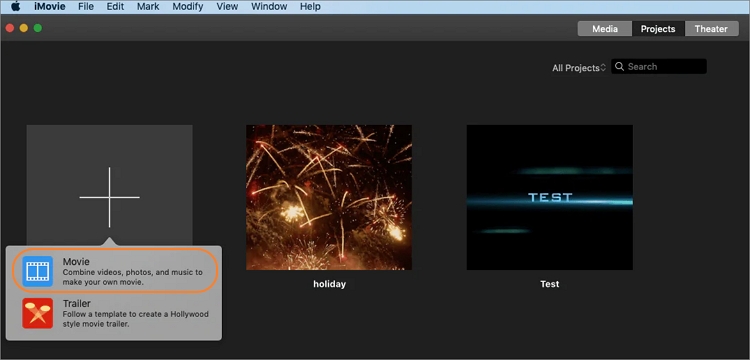
Task: Switch to the Projects tab
Action: tap(658, 29)
